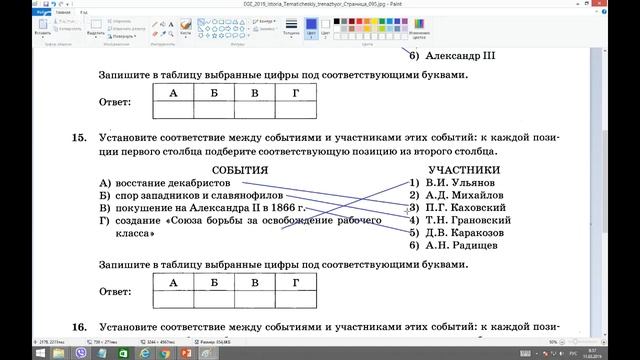This screenshot has height=360, width=640.
Task: Select the Цвет 2 background color box
Action: 325,29
